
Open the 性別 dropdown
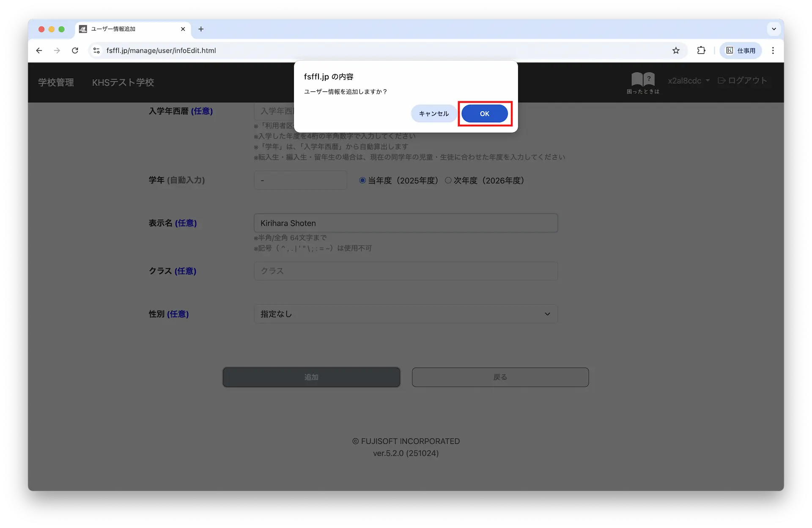coord(406,314)
